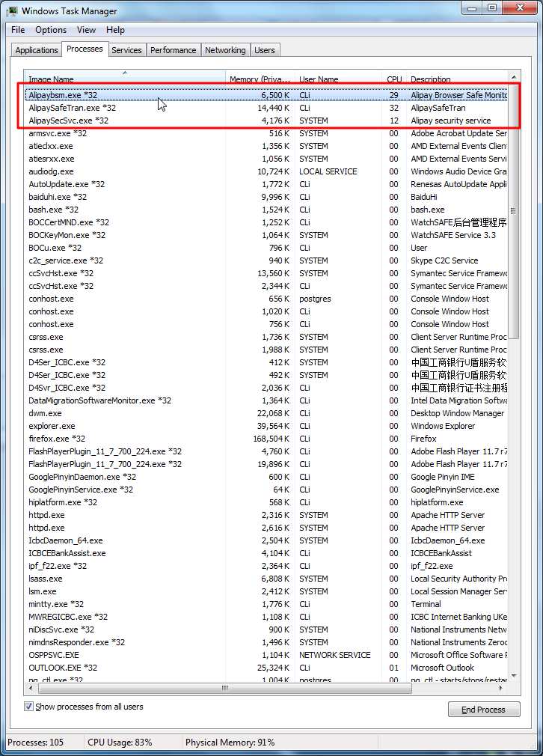Sort by CPU column header

(x=394, y=79)
